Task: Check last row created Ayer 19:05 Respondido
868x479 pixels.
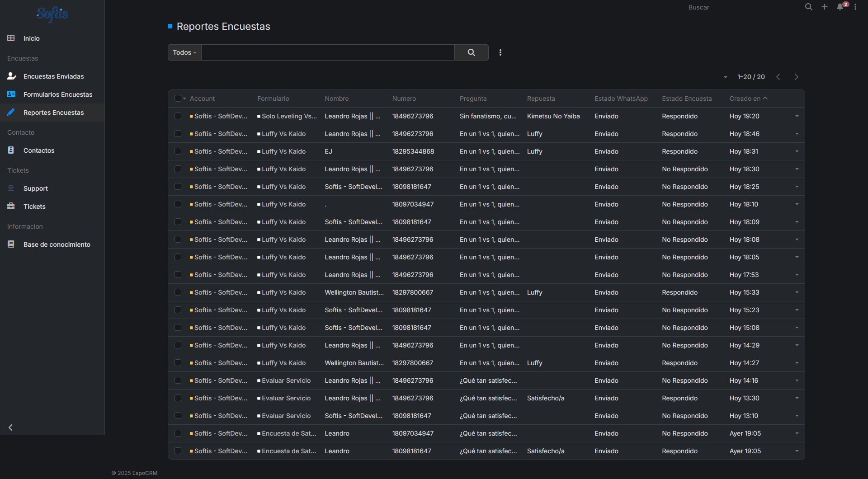Action: 178,451
